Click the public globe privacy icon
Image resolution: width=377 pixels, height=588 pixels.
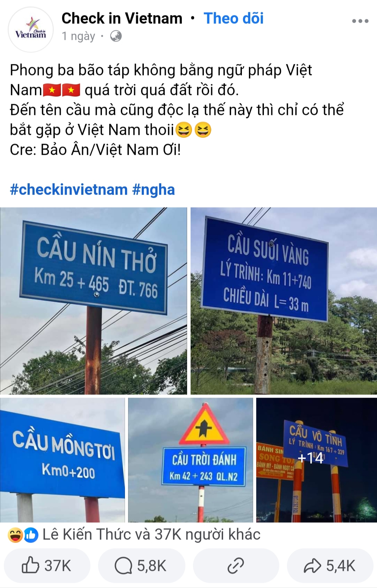coord(116,36)
